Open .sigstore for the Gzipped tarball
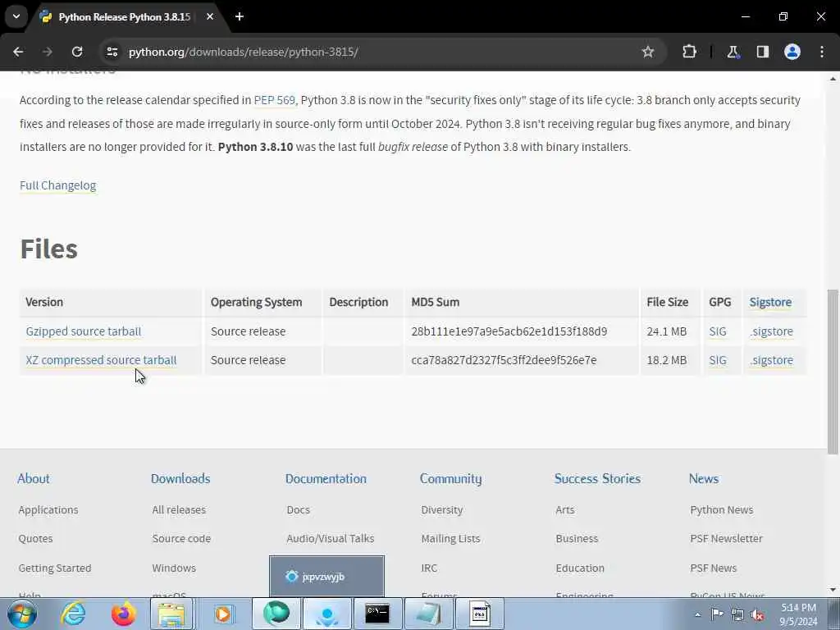Viewport: 840px width, 630px height. [771, 331]
